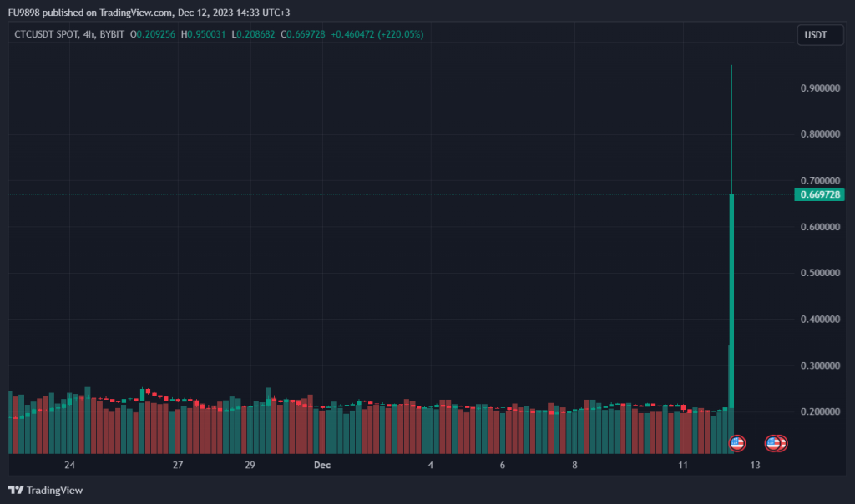Click the 0.900000 price scale label
This screenshot has height=504, width=855.
[x=820, y=88]
